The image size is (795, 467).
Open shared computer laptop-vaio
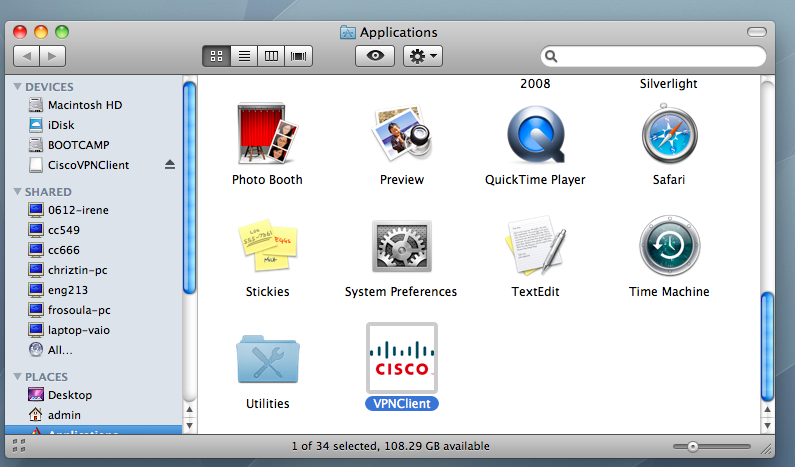(69, 330)
